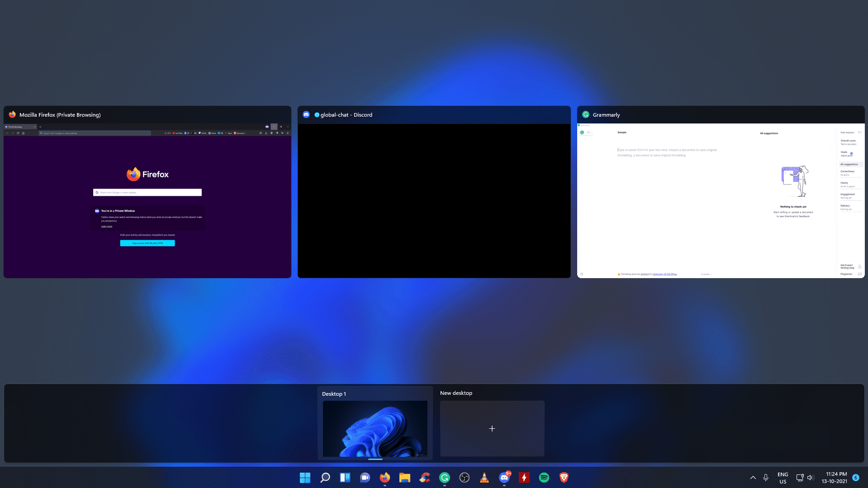This screenshot has width=868, height=488.
Task: Open CCleaner from the taskbar
Action: point(424,478)
